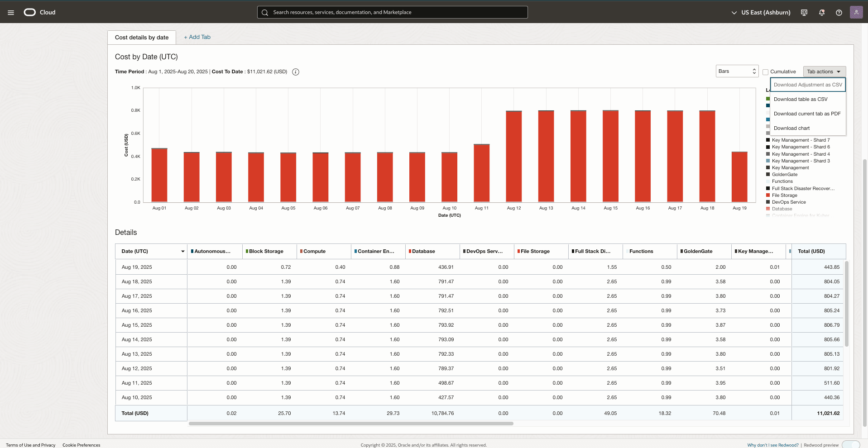Click the 11,021.62 grand total cell

click(x=828, y=414)
